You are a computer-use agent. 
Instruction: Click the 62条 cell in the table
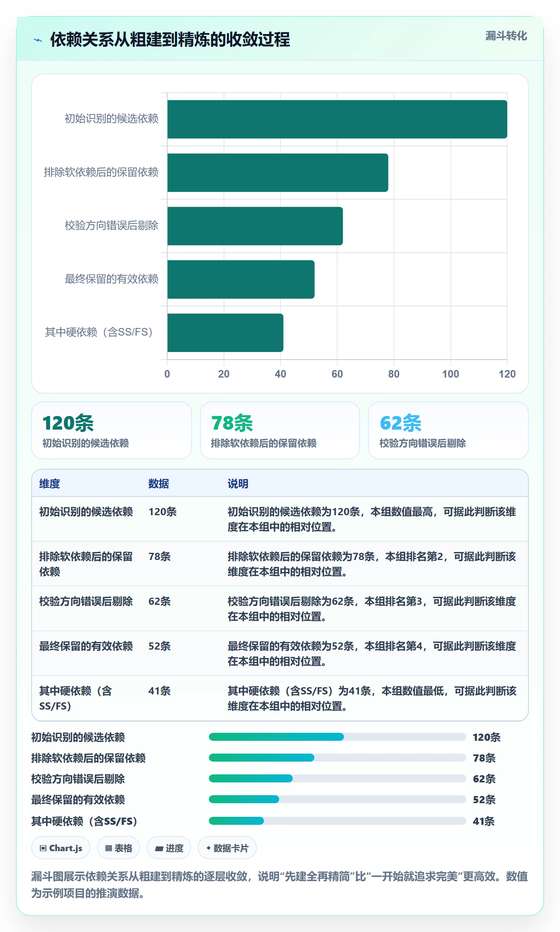(160, 601)
